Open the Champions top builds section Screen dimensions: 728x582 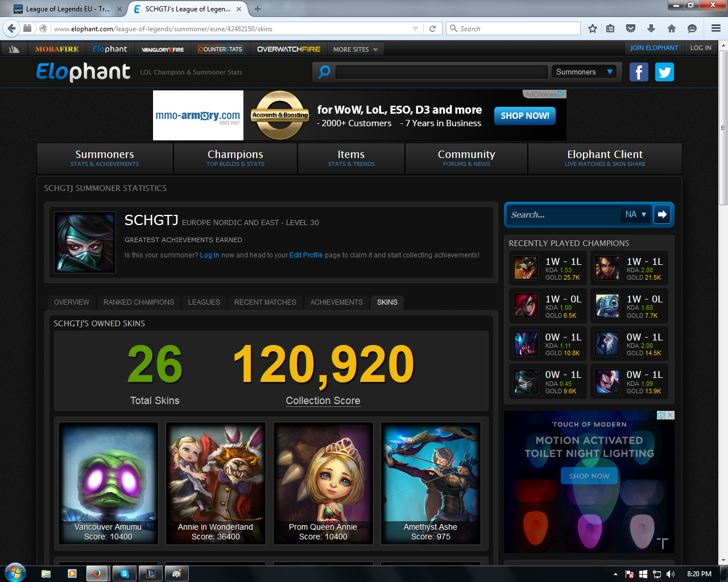pyautogui.click(x=235, y=158)
